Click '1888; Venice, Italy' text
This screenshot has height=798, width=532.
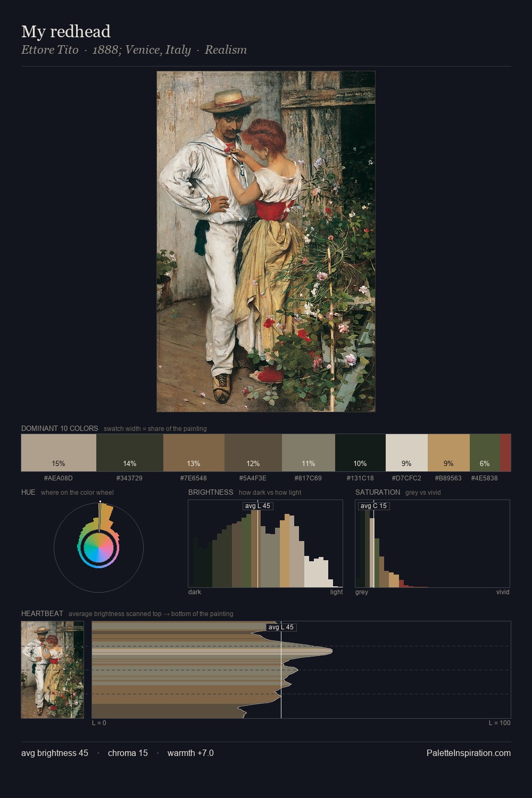pyautogui.click(x=142, y=50)
